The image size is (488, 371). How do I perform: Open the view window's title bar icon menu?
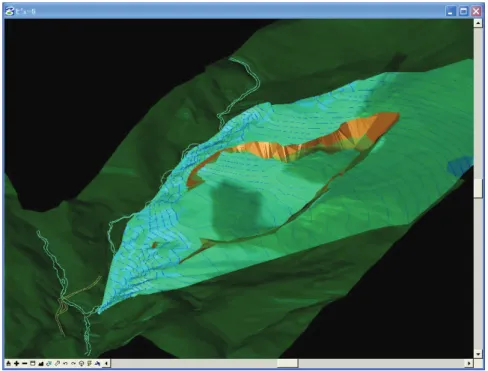coord(10,11)
